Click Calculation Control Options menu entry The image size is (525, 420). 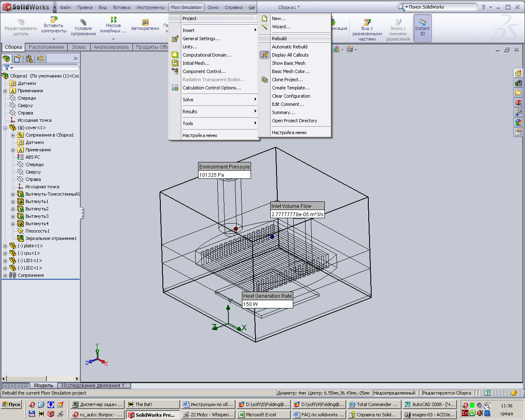coord(212,88)
